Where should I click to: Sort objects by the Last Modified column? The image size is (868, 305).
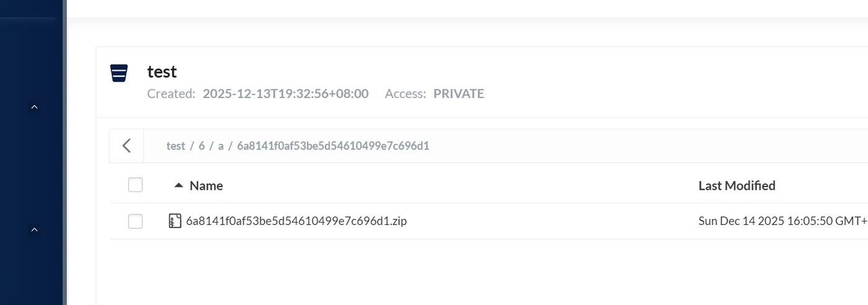737,185
